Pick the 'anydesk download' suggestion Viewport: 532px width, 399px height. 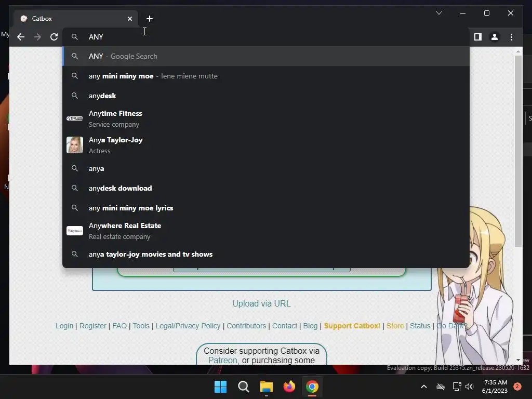[x=266, y=188]
